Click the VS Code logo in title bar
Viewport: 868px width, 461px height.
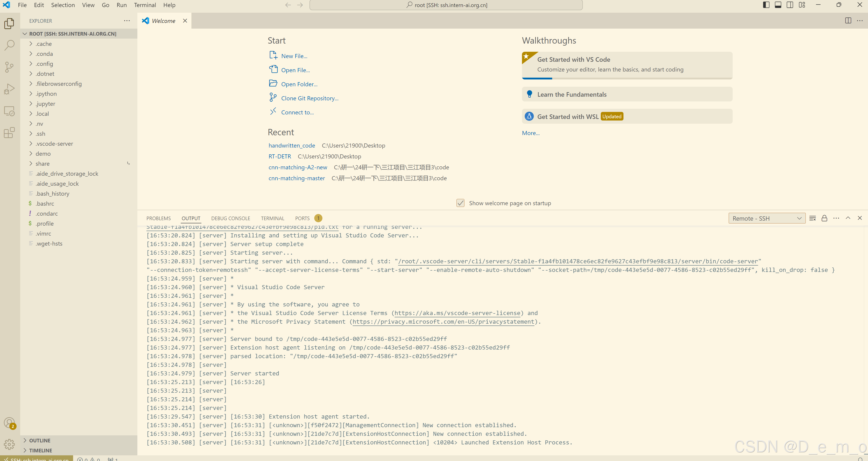pyautogui.click(x=6, y=5)
